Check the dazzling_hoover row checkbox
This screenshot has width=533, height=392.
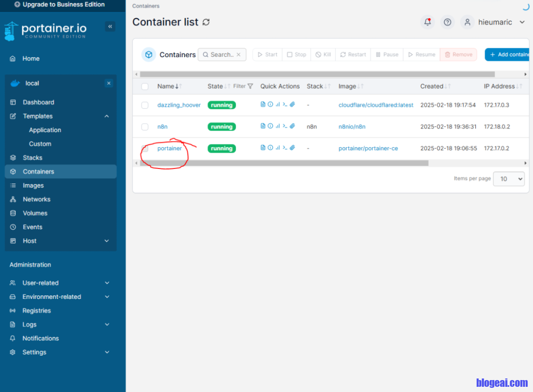(145, 105)
